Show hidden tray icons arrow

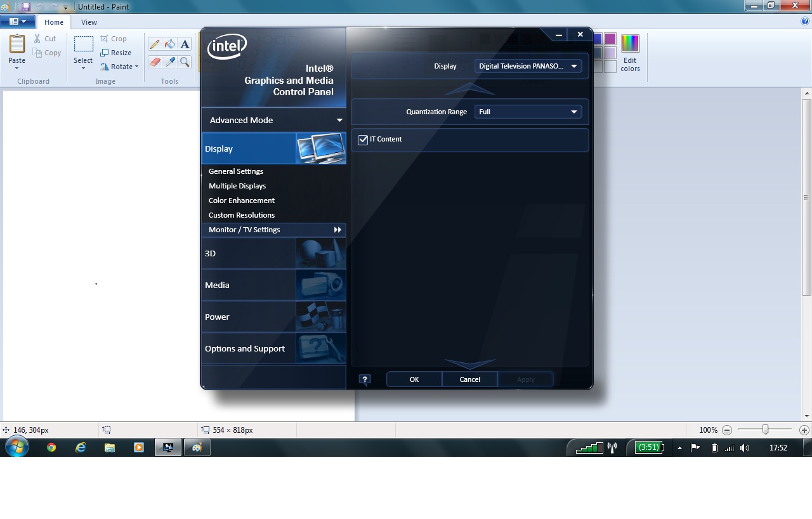[679, 448]
